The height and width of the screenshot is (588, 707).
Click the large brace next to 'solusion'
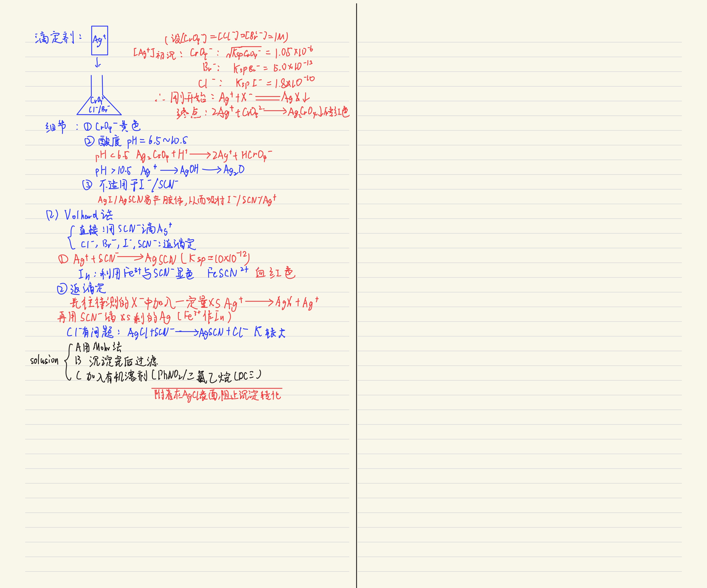tap(68, 362)
